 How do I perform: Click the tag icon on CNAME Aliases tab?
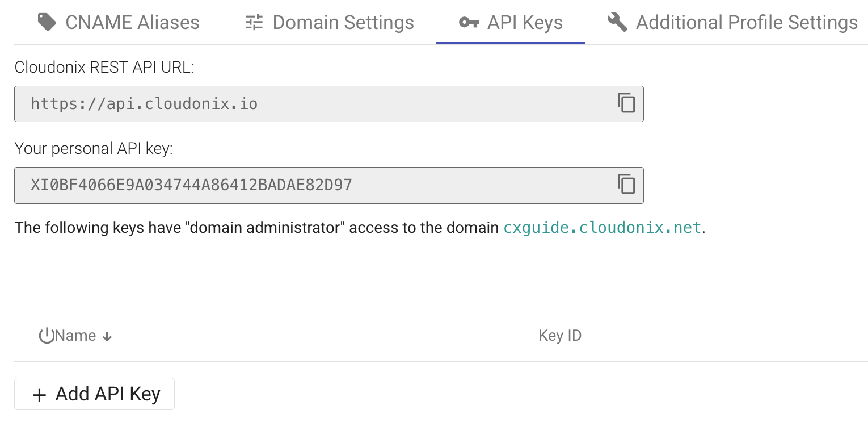pyautogui.click(x=47, y=23)
